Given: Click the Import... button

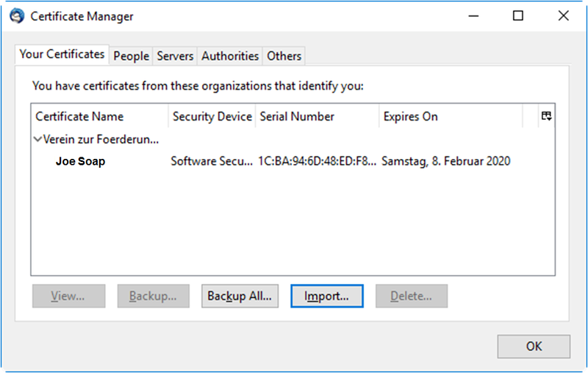Looking at the screenshot, I should coord(327,296).
